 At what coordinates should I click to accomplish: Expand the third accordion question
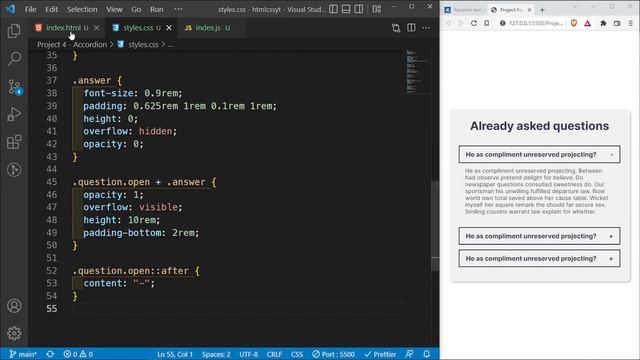539,258
